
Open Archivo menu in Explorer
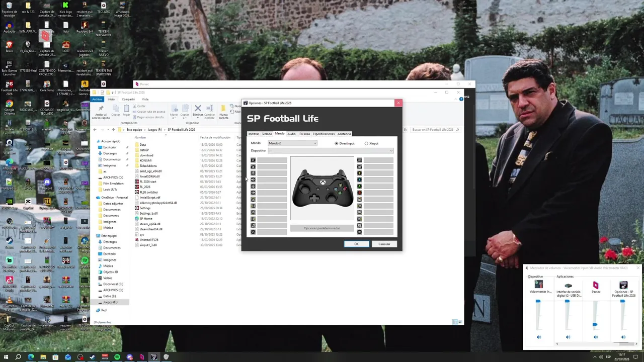click(97, 99)
